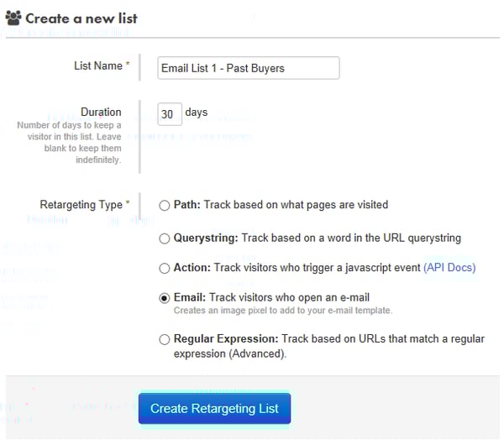504x445 pixels.
Task: Select the Action radio button circle
Action: 165,268
